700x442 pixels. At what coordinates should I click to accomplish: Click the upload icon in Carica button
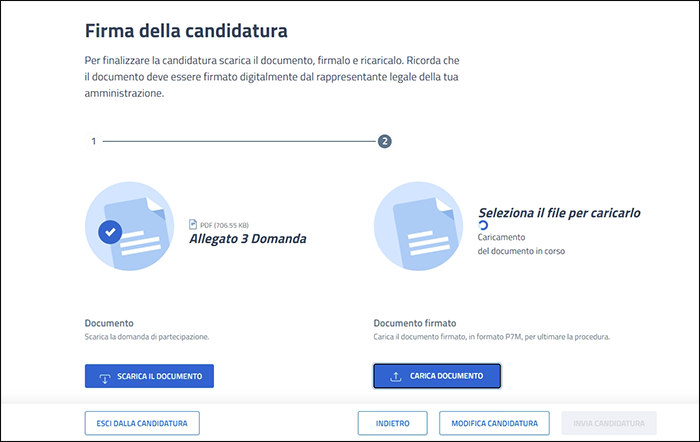pyautogui.click(x=396, y=376)
